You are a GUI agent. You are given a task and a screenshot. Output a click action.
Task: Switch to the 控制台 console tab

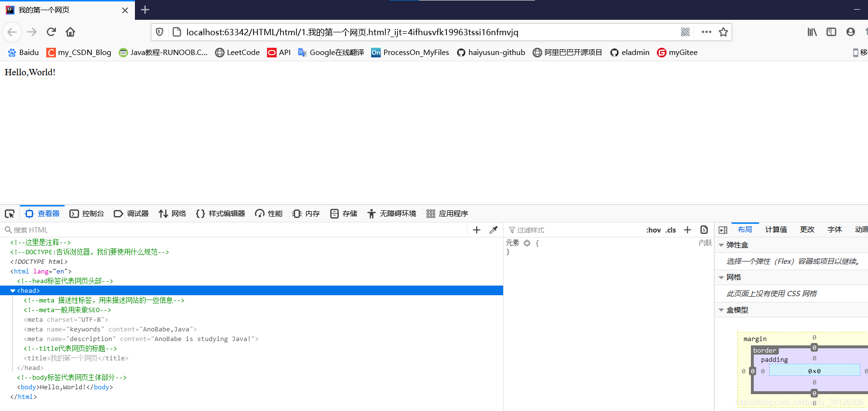click(87, 214)
